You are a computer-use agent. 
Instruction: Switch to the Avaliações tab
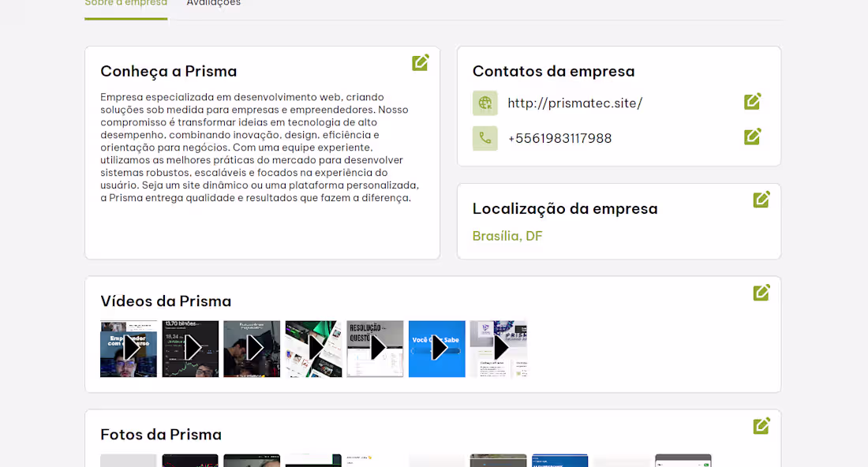click(214, 3)
